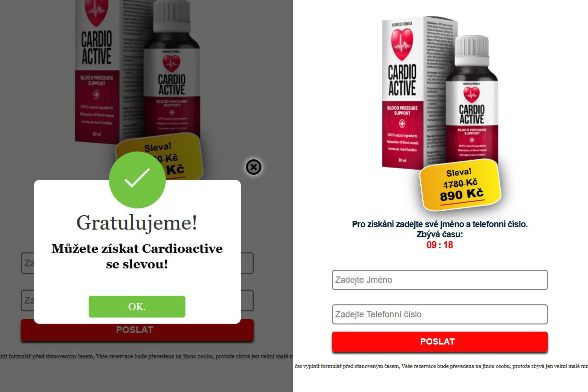Click the white plus cross icon on bright box
Viewport: 588px width, 392px height.
[402, 123]
